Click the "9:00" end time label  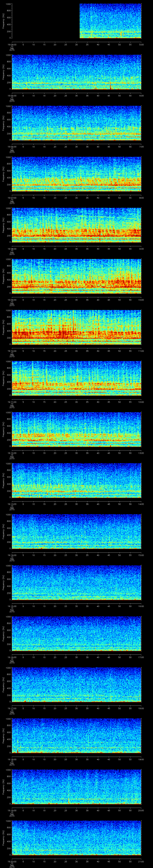(141, 248)
